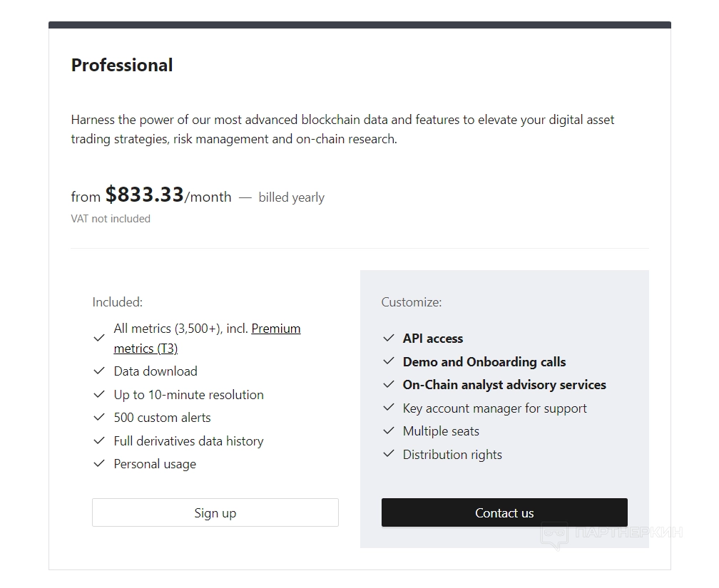Click the checkmark next to Data download
The height and width of the screenshot is (588, 719).
99,371
